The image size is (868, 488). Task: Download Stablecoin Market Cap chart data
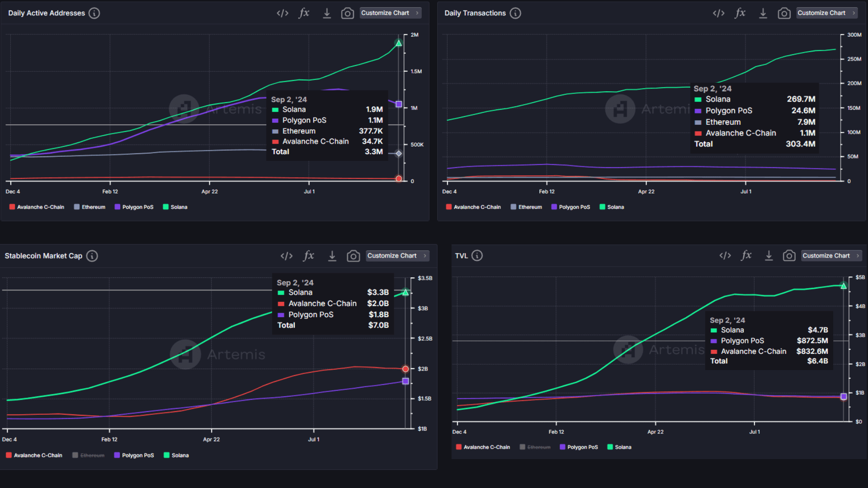pos(332,256)
